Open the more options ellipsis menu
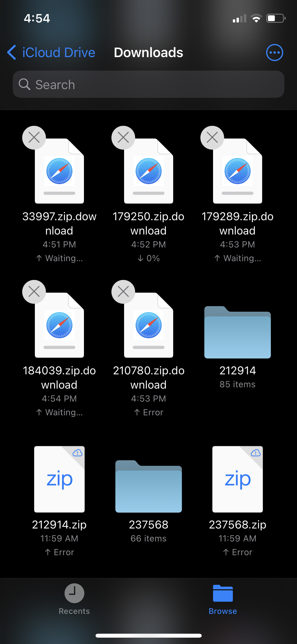This screenshot has height=644, width=297. (275, 53)
